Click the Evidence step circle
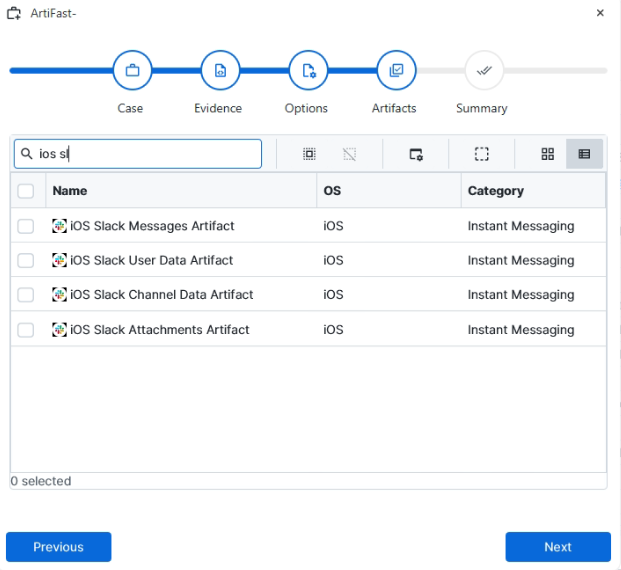Image resolution: width=621 pixels, height=570 pixels. point(220,71)
